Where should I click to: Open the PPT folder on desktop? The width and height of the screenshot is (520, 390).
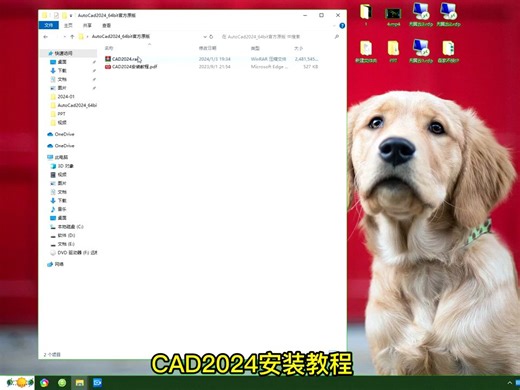click(x=393, y=51)
